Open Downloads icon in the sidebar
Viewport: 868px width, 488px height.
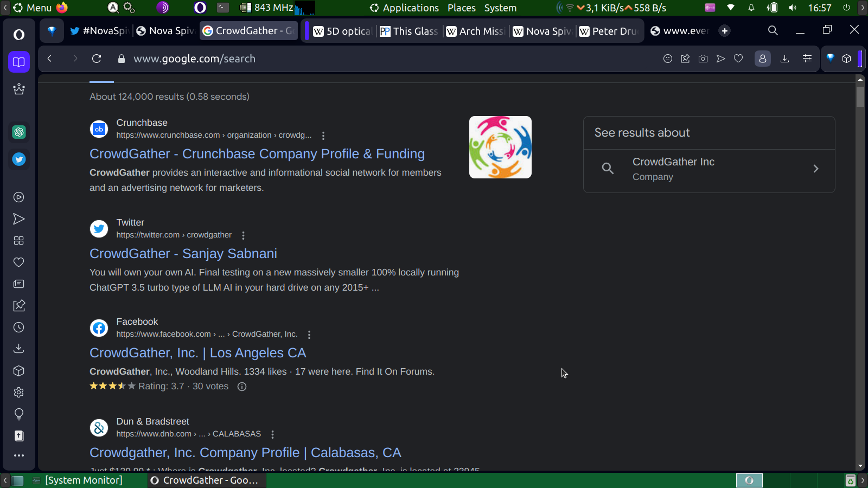(19, 349)
